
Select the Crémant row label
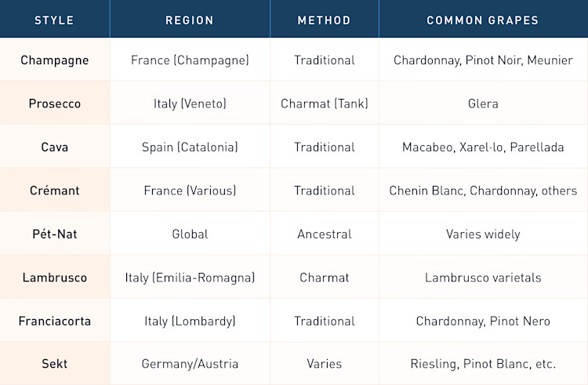point(55,191)
